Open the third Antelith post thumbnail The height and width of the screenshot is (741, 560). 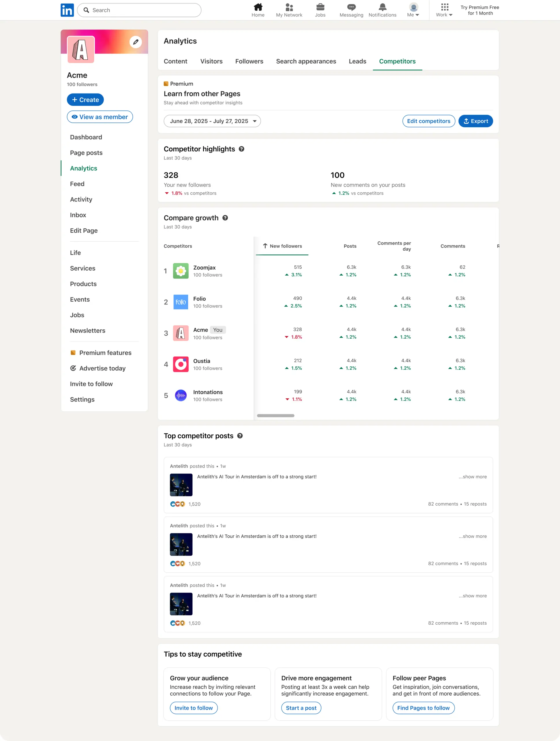(x=181, y=604)
